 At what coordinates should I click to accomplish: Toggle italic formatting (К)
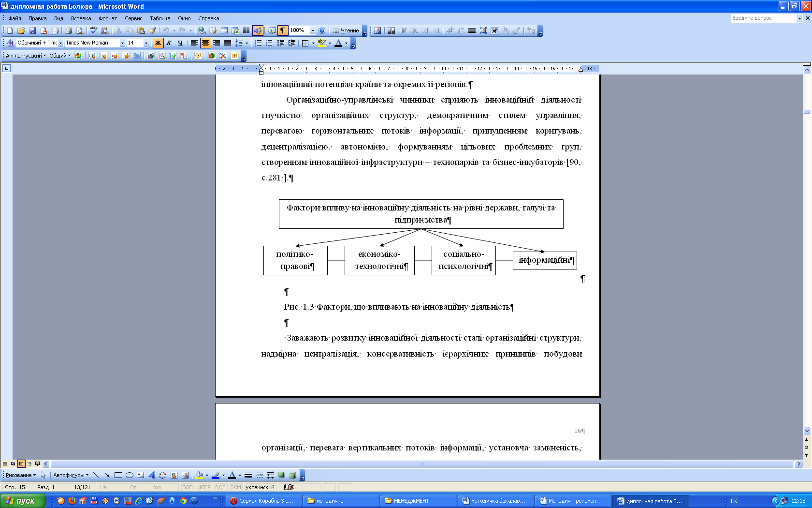(169, 43)
